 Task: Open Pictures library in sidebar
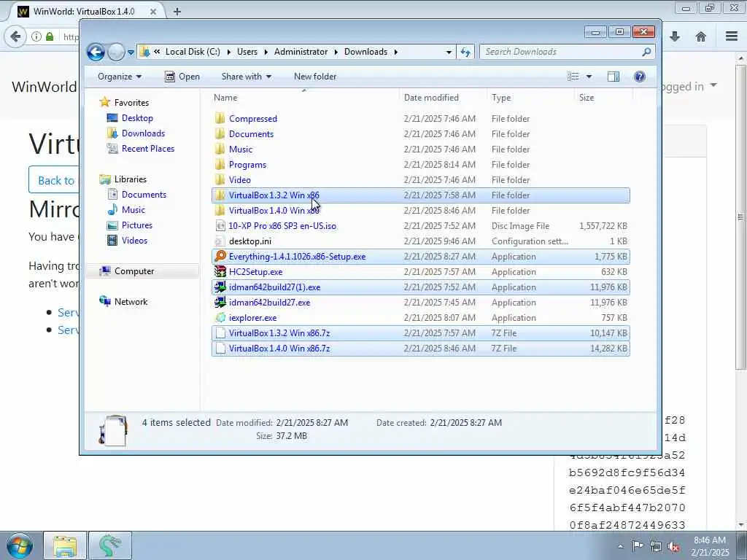coord(136,225)
